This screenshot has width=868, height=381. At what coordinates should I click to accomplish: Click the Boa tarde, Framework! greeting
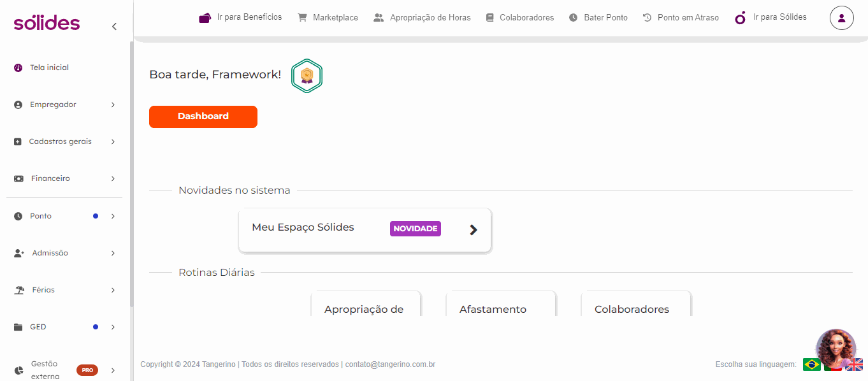click(x=215, y=75)
